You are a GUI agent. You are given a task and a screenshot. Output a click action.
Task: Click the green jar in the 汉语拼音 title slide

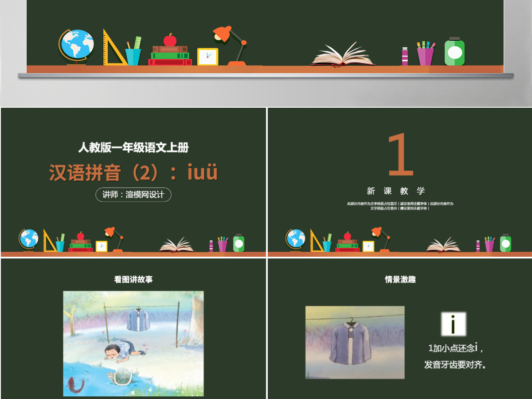click(x=239, y=243)
